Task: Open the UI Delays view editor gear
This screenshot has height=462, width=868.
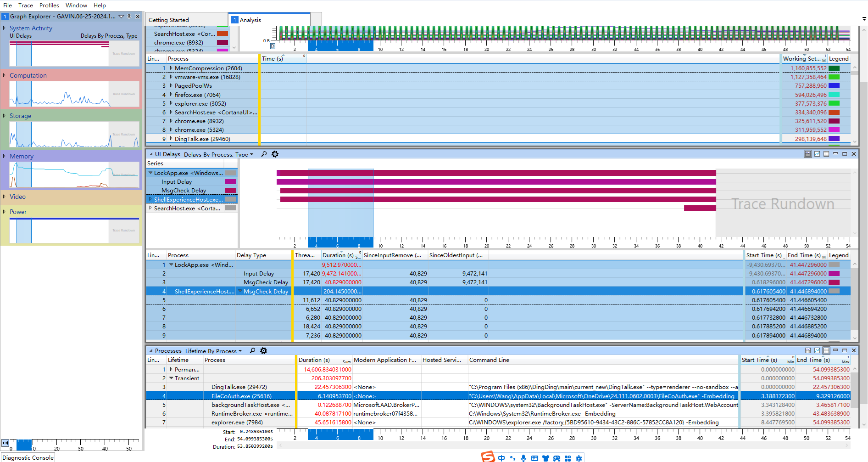Action: pyautogui.click(x=275, y=154)
